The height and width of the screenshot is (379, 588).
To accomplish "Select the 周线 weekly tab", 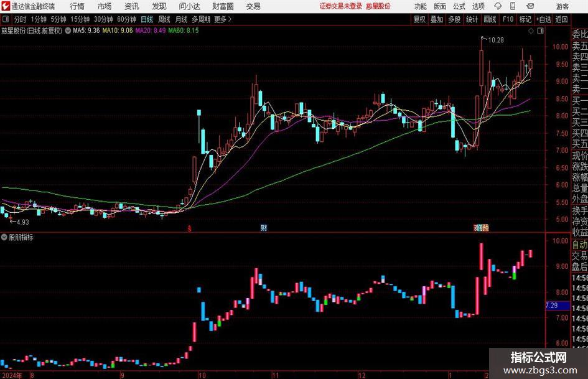I will coord(164,19).
